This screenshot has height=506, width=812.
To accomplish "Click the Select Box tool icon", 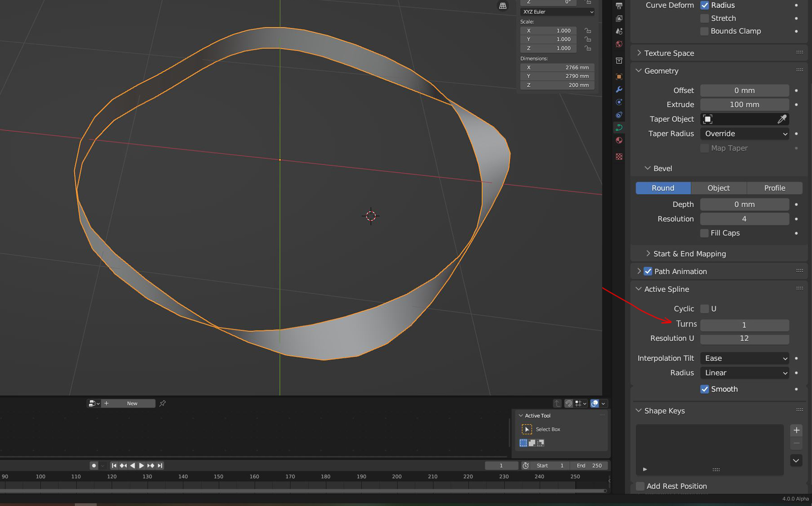I will [527, 429].
